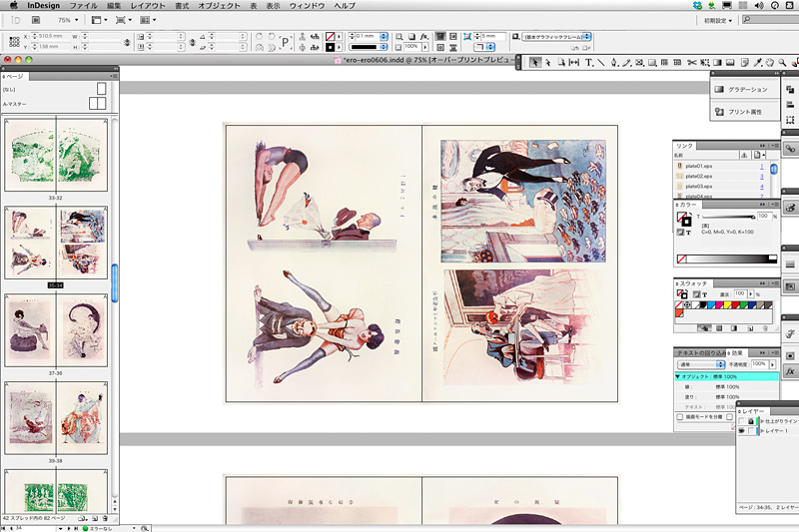Open the ウィンドウ menu
Viewport: 799px width, 532px height.
coord(308,6)
